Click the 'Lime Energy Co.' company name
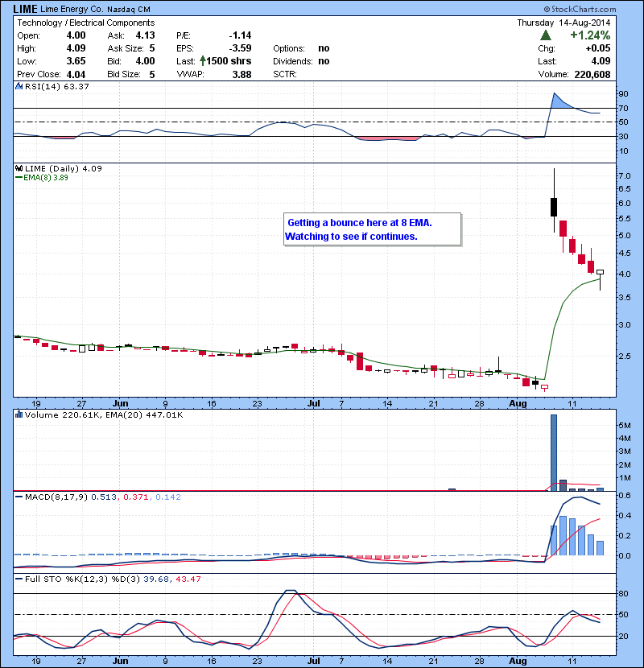Image resolution: width=644 pixels, height=668 pixels. (x=72, y=9)
